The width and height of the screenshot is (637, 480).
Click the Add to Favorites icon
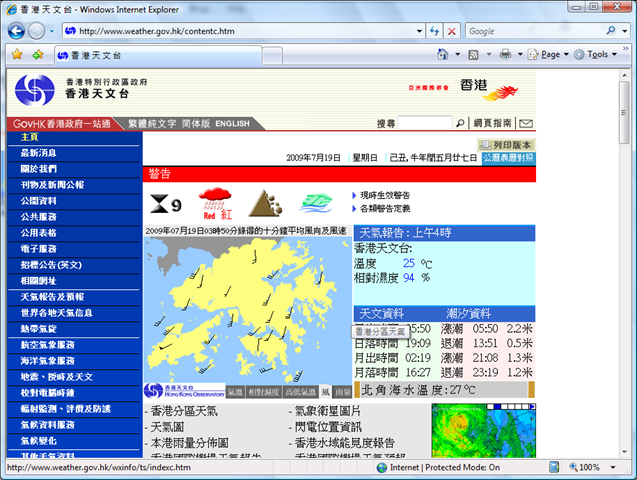point(38,54)
